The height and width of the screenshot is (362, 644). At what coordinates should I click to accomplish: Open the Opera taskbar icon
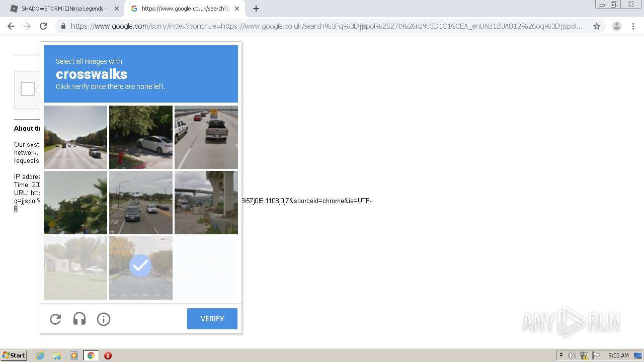click(x=108, y=355)
